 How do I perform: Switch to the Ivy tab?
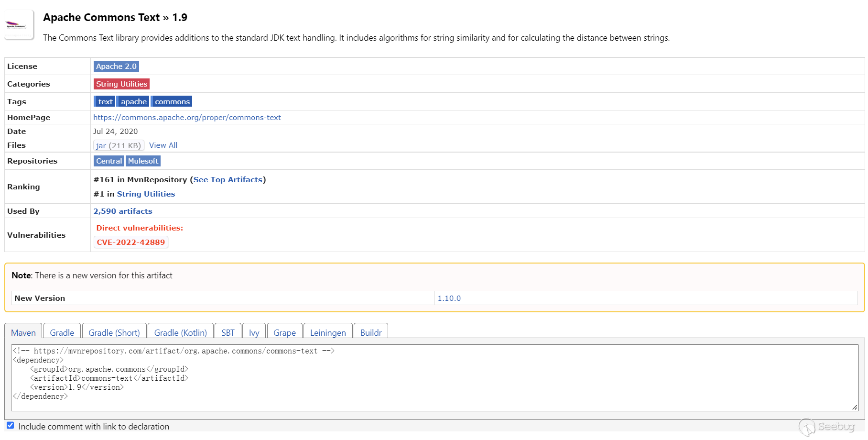[x=254, y=332]
